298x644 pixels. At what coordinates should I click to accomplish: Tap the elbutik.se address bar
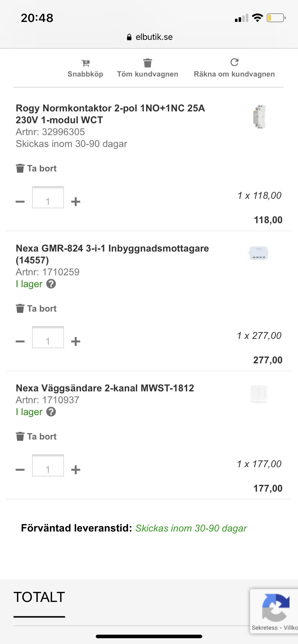coord(150,37)
